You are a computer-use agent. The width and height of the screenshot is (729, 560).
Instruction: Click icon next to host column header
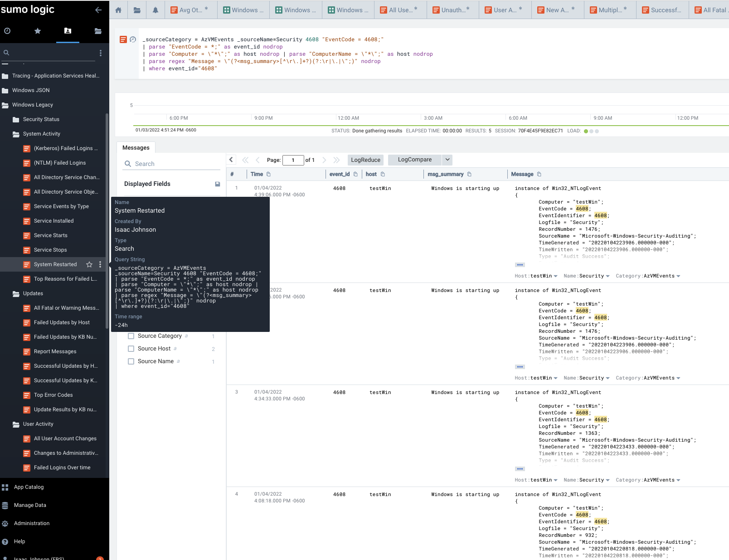click(x=383, y=174)
